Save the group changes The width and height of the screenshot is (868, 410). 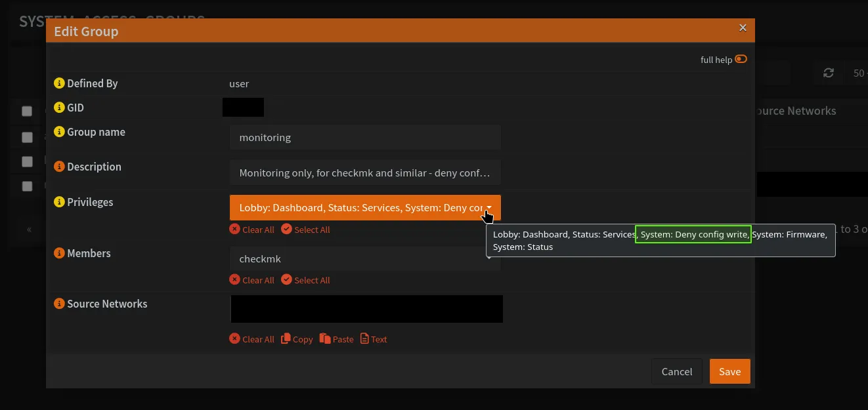tap(729, 371)
